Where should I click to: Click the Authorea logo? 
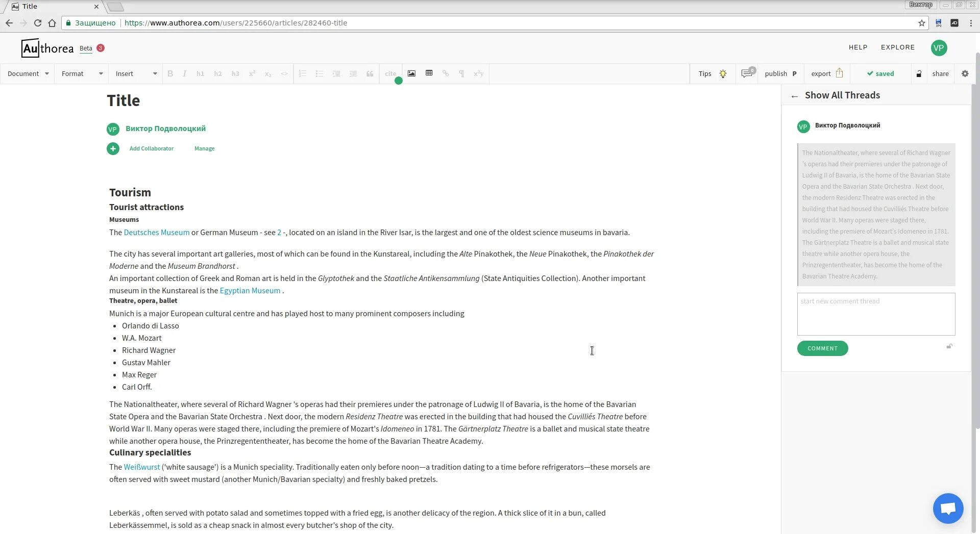tap(47, 48)
